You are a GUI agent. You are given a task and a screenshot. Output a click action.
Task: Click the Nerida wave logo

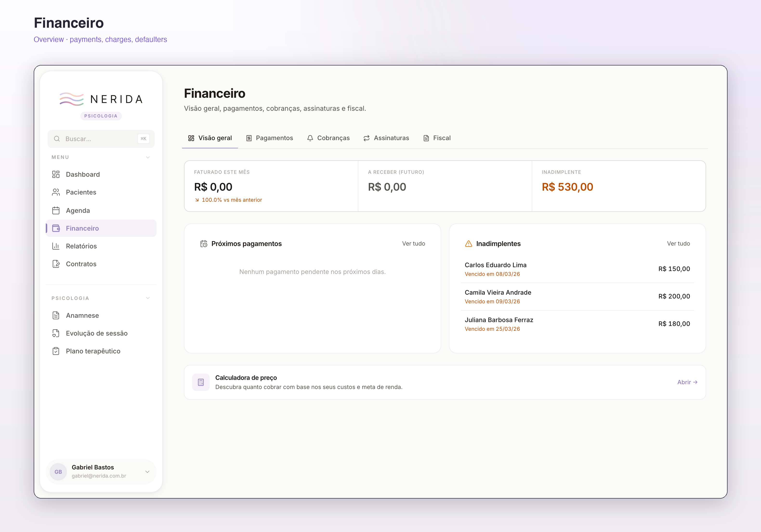point(72,99)
